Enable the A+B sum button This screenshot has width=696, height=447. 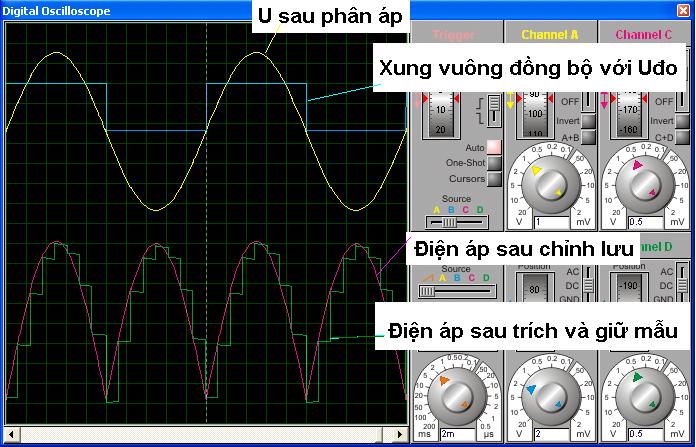point(588,137)
